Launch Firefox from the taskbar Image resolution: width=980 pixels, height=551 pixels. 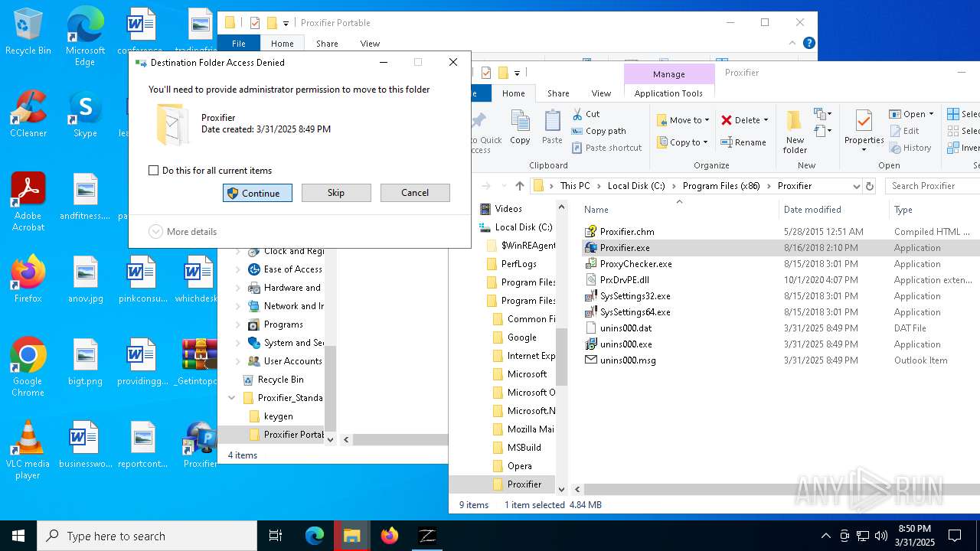[390, 536]
